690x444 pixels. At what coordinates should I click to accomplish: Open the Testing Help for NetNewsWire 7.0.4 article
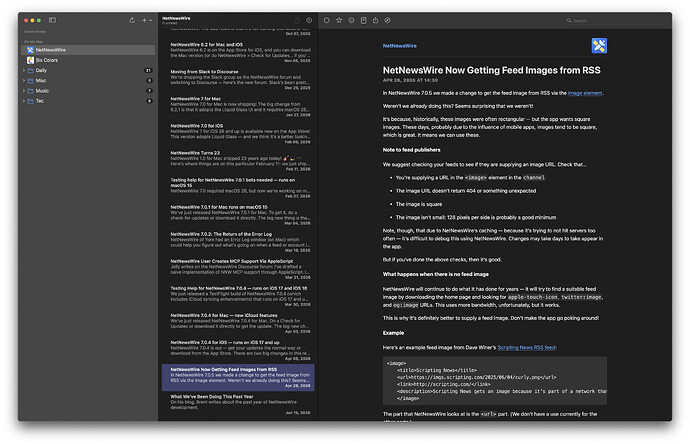238,297
